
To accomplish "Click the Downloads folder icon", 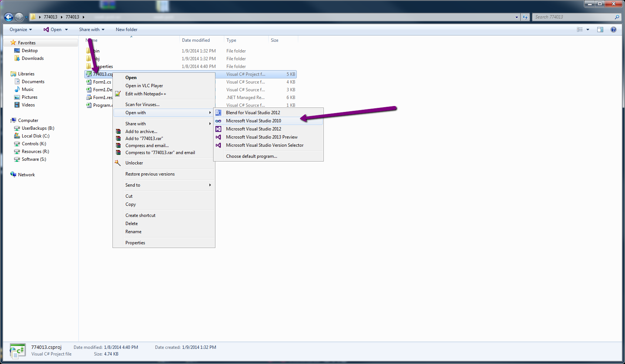I will click(x=17, y=58).
